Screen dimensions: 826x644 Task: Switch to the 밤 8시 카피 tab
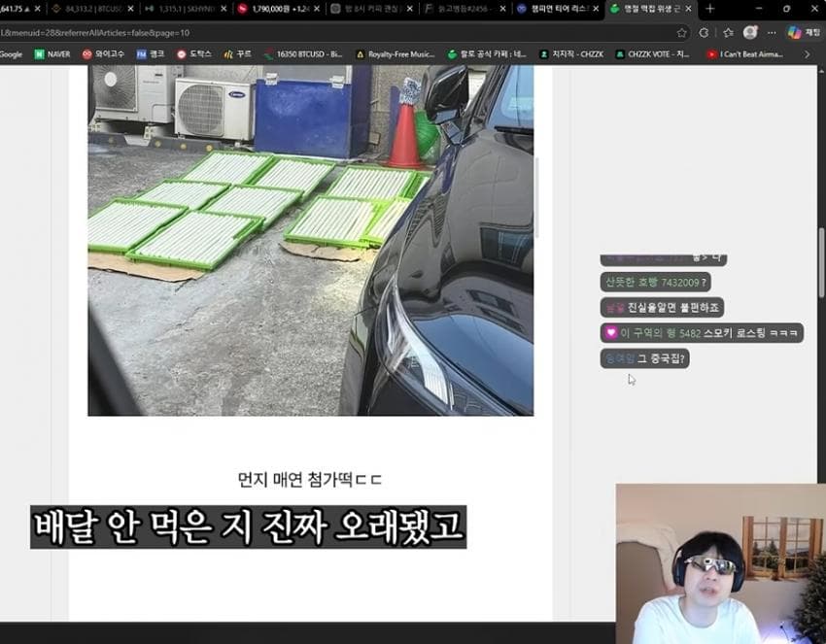[x=371, y=9]
